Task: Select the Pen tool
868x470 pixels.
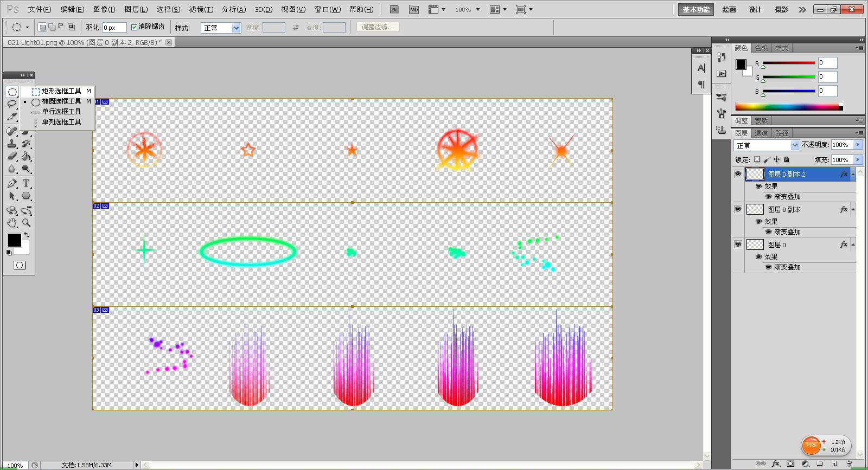Action: coord(12,183)
